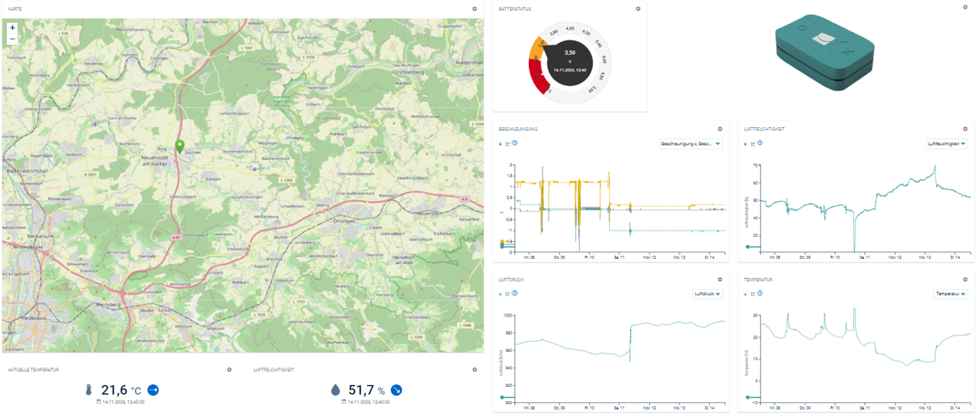Click blue help icon in Temperatur widget
The height and width of the screenshot is (416, 980).
click(x=759, y=293)
